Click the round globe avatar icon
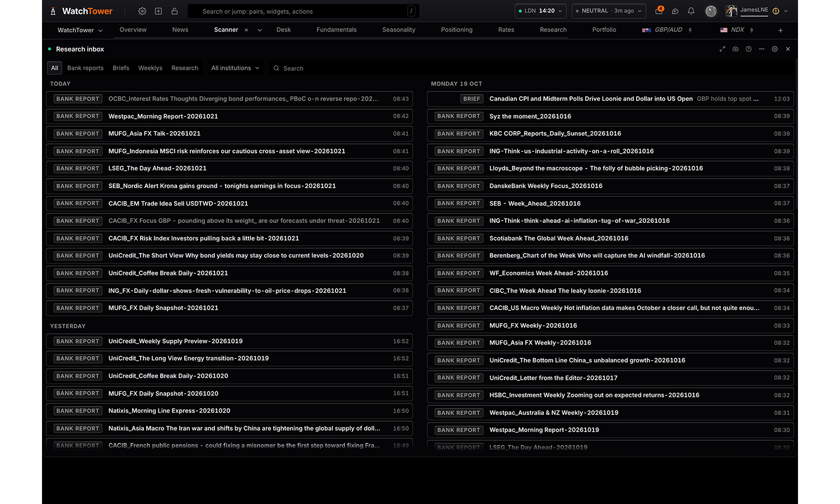 [x=711, y=11]
